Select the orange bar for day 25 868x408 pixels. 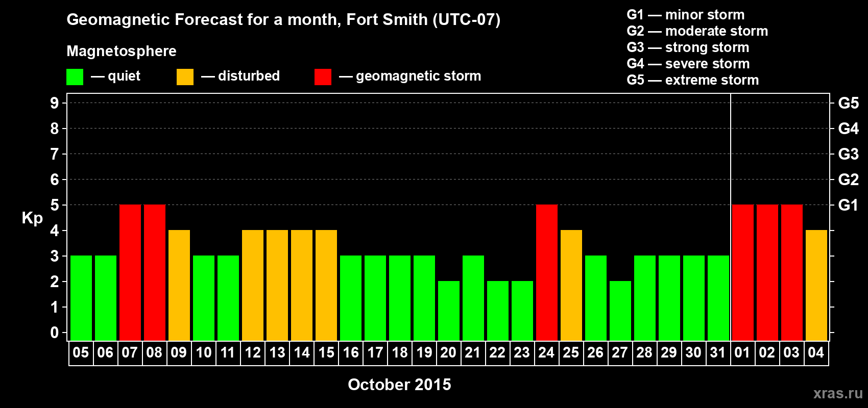tap(571, 286)
